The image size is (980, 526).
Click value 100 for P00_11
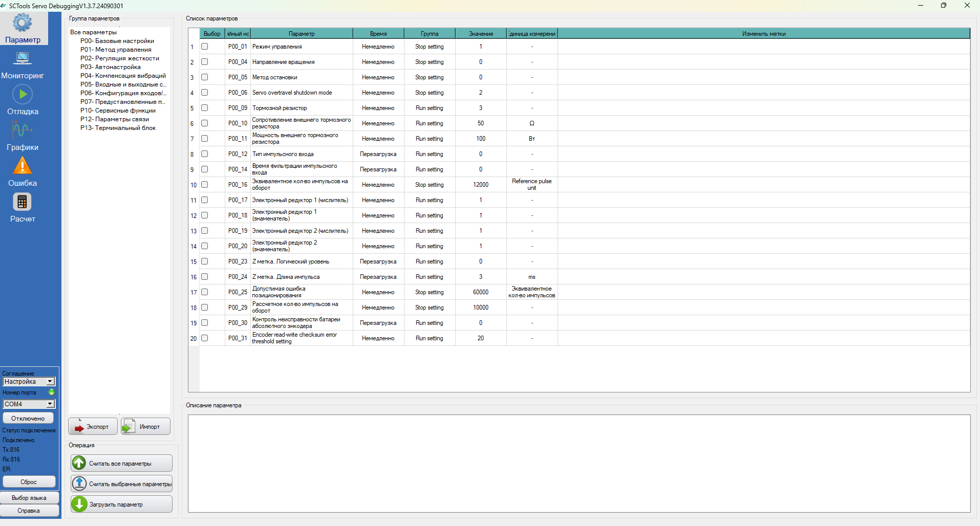[481, 139]
